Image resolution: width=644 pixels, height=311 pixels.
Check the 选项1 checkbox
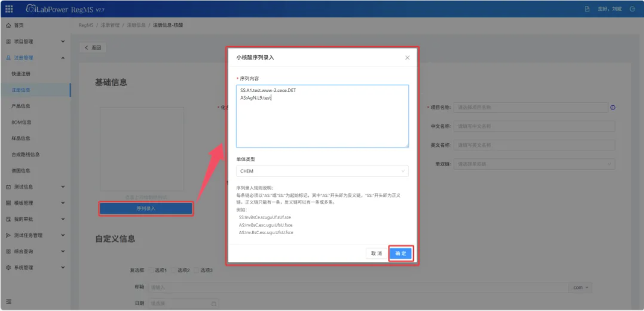tap(151, 270)
